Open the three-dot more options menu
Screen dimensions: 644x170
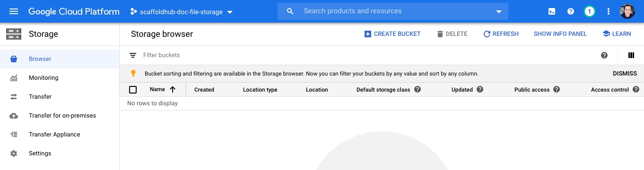(609, 11)
